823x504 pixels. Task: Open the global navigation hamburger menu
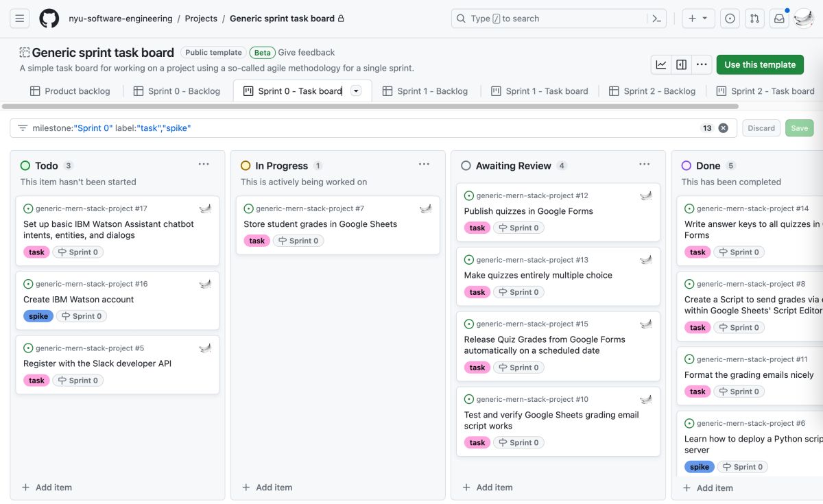[x=20, y=19]
